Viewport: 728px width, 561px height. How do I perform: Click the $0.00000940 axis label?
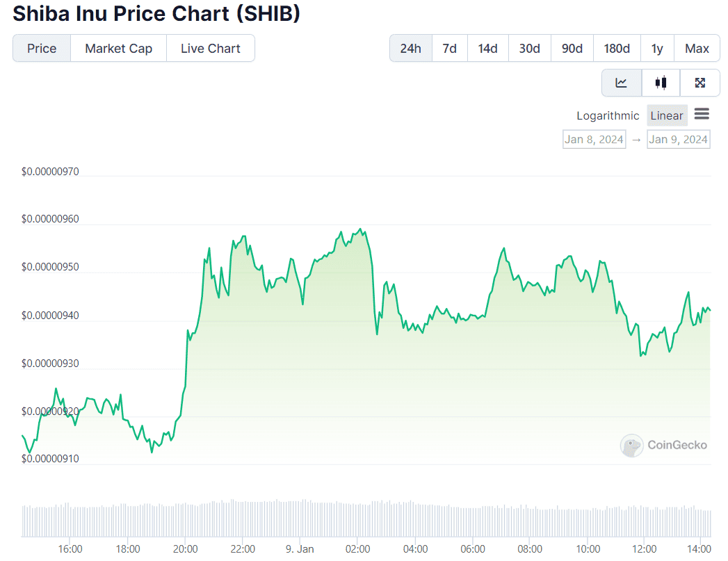pos(50,316)
